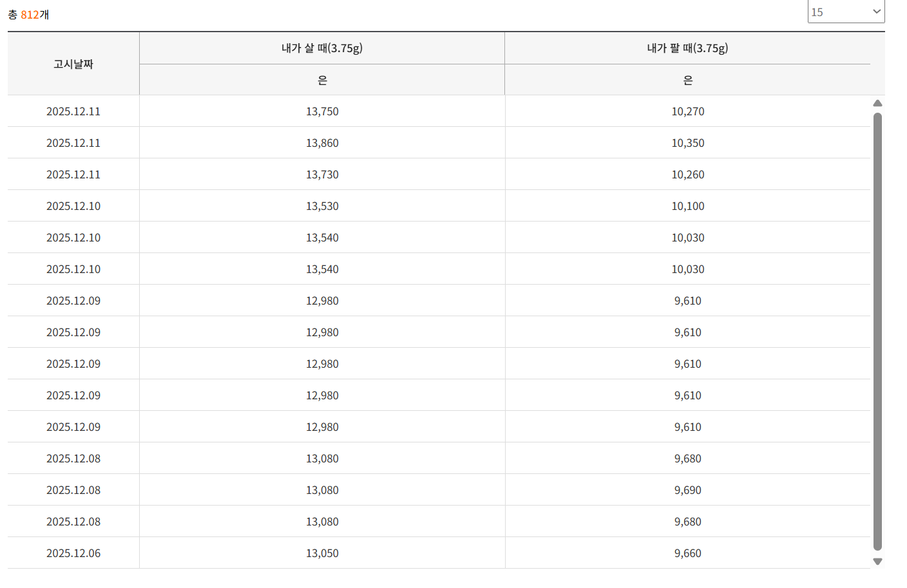The height and width of the screenshot is (588, 907).
Task: Click the 2025.12.10 date beside 13,530
Action: pyautogui.click(x=73, y=206)
